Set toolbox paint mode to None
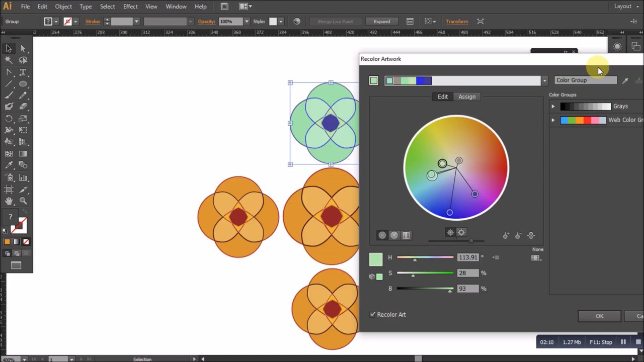Screen dimensions: 644x362 pyautogui.click(x=26, y=242)
